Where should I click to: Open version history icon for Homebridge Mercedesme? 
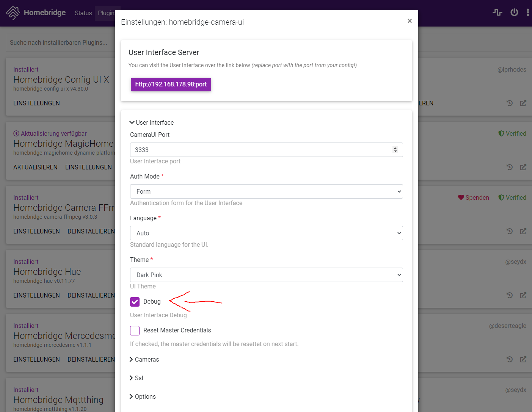(x=510, y=359)
